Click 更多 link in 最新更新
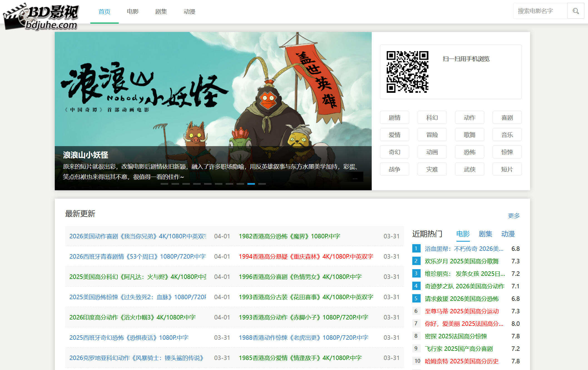This screenshot has height=370, width=588. point(513,216)
